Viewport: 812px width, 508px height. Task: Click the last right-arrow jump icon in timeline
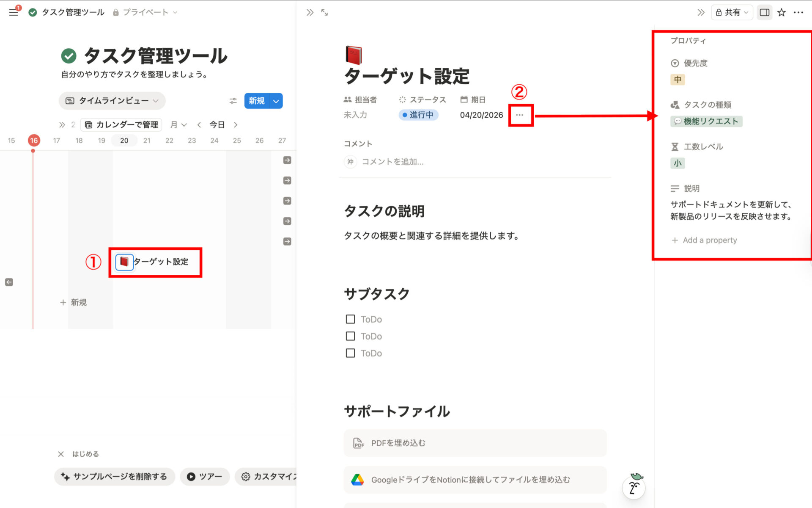[287, 241]
